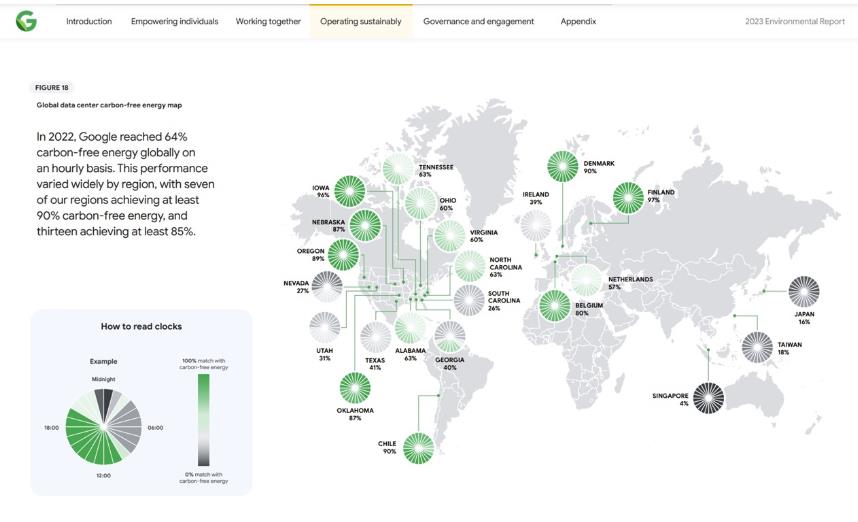Click the 18:00 label on example clock
Screen dimensions: 858x522
point(51,427)
